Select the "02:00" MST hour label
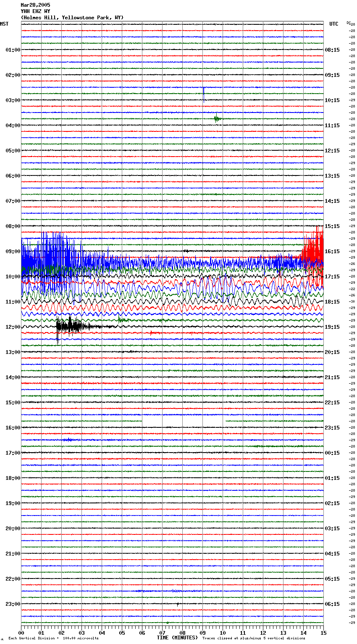 (13, 75)
